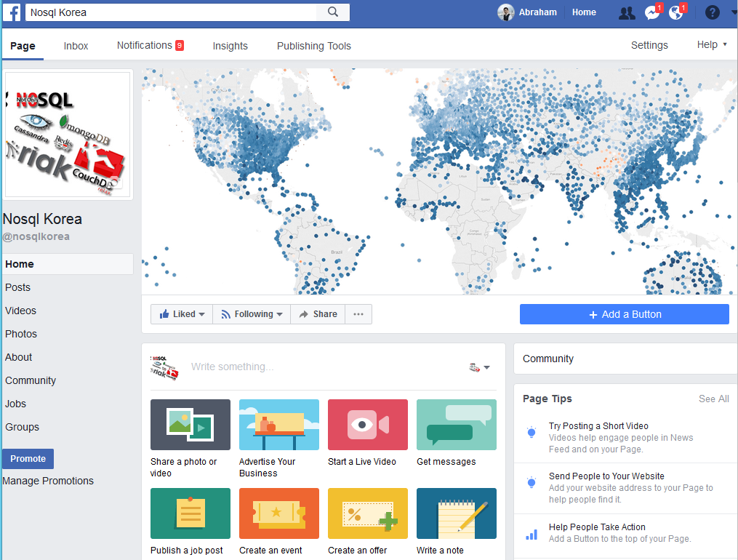The width and height of the screenshot is (738, 560).
Task: Click the lightbulb icon beside Send People to Your Website
Action: (x=532, y=482)
